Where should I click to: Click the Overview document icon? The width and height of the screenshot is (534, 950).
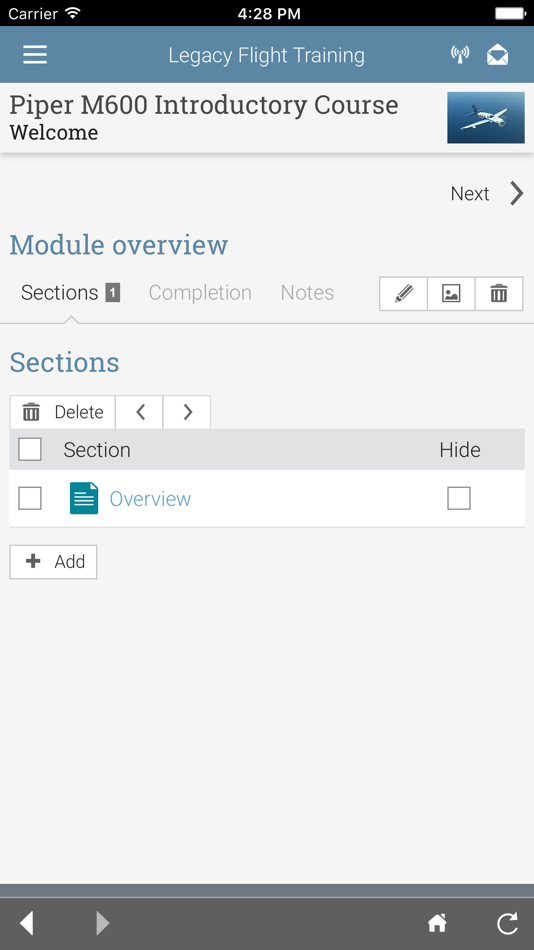84,498
